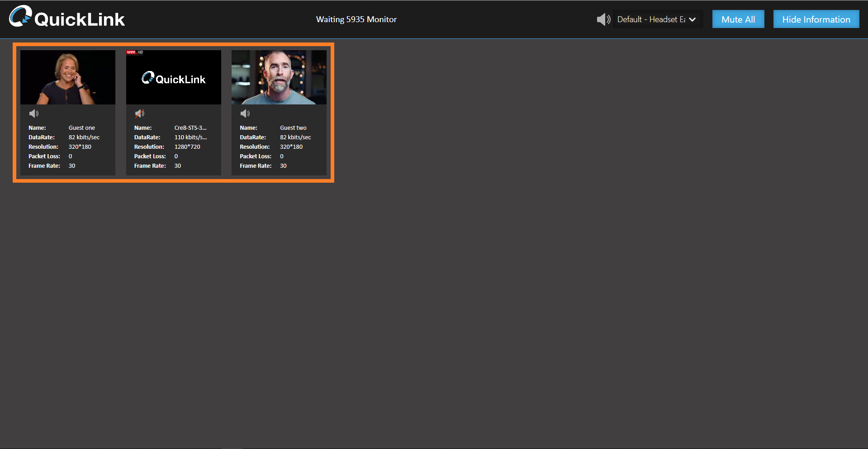Click the name value Guest two
This screenshot has height=449, width=868.
click(293, 128)
